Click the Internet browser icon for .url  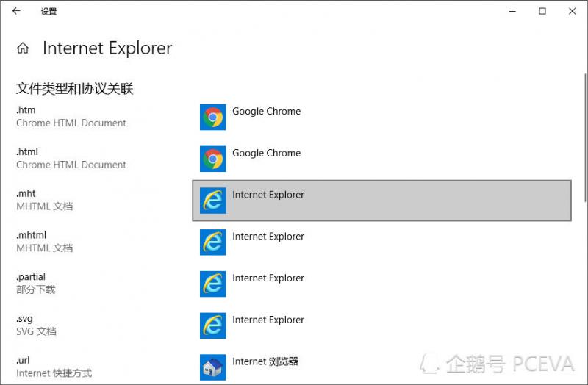213,367
